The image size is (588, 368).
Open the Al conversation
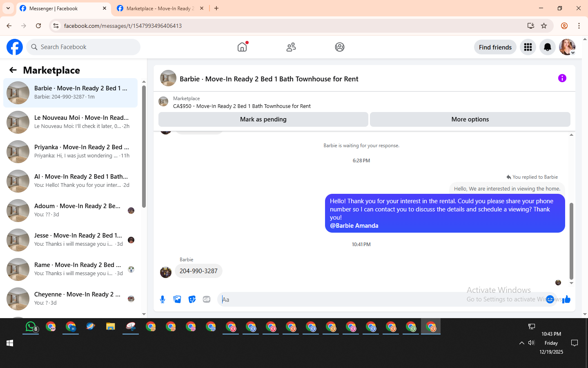[x=70, y=181]
